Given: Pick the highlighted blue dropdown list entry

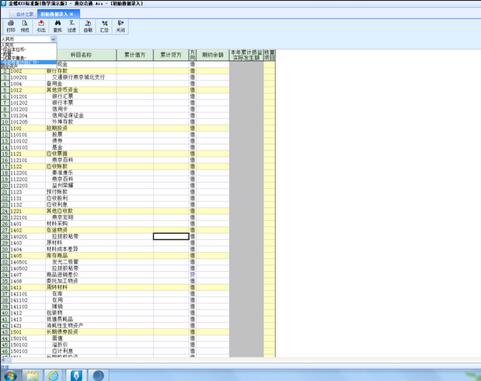Looking at the screenshot, I should 28,62.
